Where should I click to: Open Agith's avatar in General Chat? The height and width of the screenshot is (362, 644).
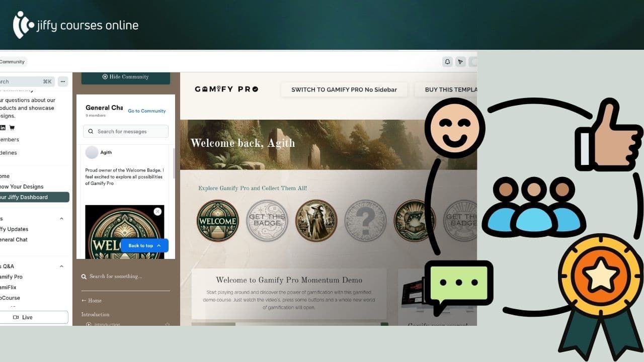[x=92, y=152]
